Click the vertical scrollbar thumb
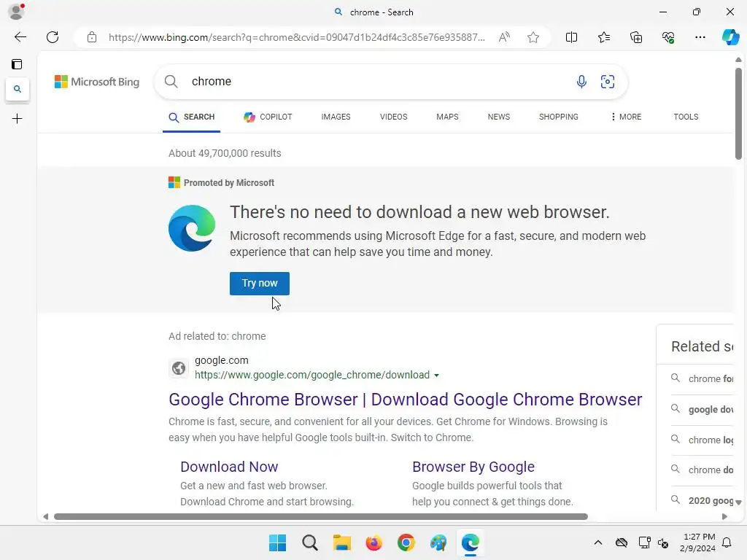 click(738, 114)
